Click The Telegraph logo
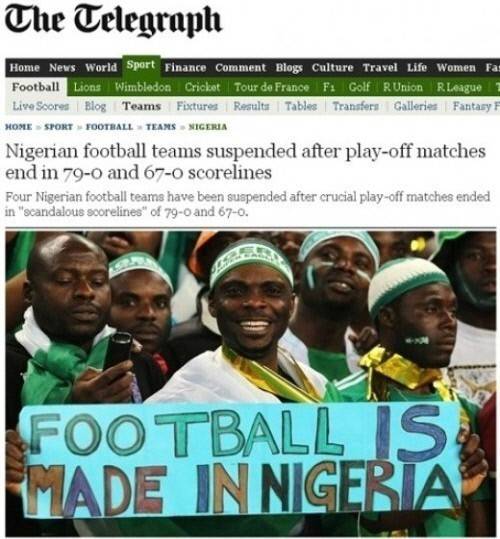The height and width of the screenshot is (539, 500). 113,21
